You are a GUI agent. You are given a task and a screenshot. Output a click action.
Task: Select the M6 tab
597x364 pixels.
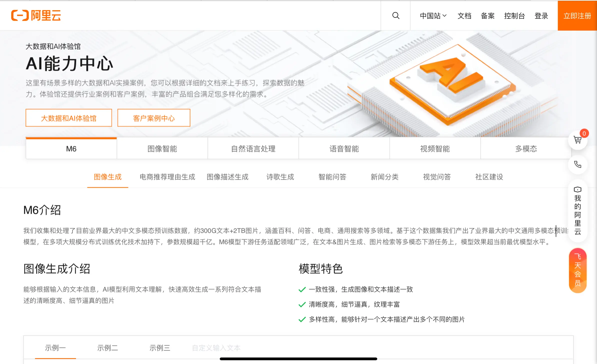(71, 148)
